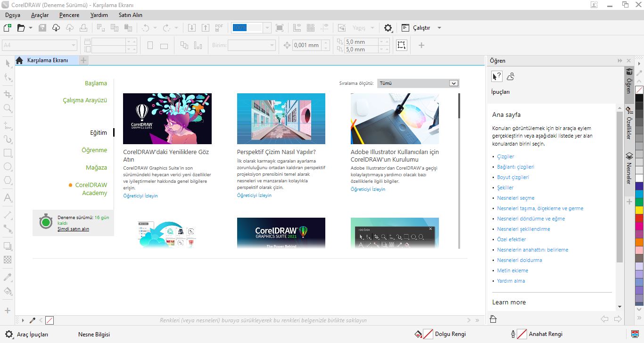Open the Pencere menu
The image size is (644, 343).
[x=69, y=15]
